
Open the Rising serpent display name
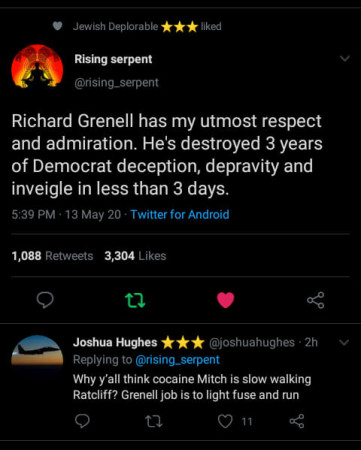tap(113, 59)
